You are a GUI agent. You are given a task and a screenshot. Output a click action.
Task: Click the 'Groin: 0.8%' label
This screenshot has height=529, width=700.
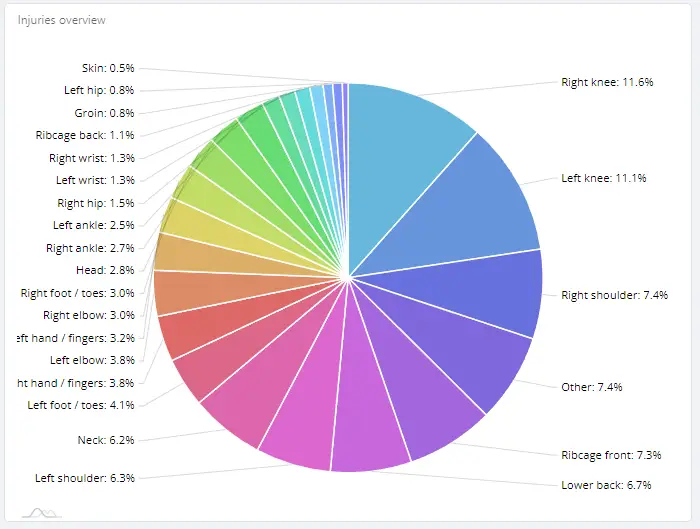pos(104,113)
